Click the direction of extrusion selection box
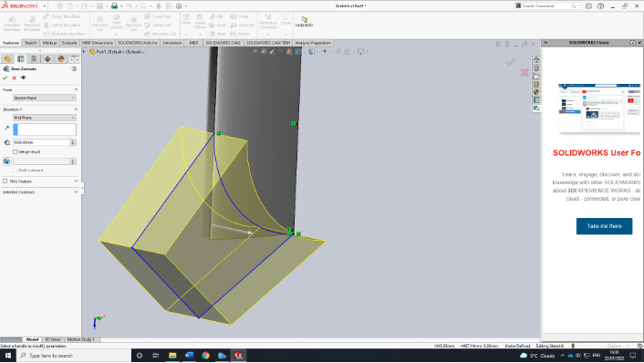Screen dimensions: 644x363 [45, 130]
